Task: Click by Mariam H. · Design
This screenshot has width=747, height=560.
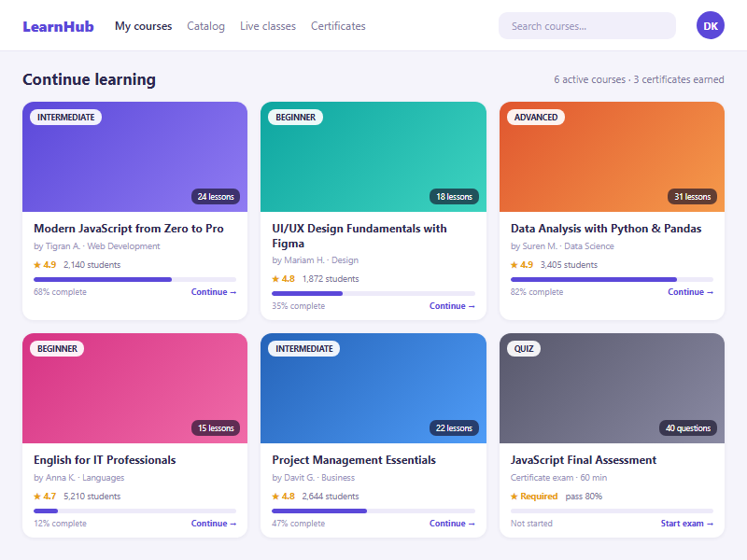Action: click(x=316, y=260)
